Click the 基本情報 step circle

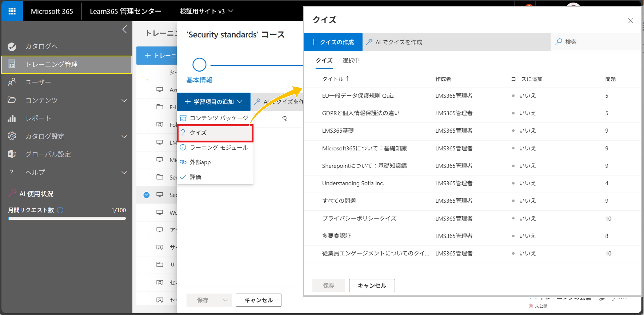(x=199, y=65)
